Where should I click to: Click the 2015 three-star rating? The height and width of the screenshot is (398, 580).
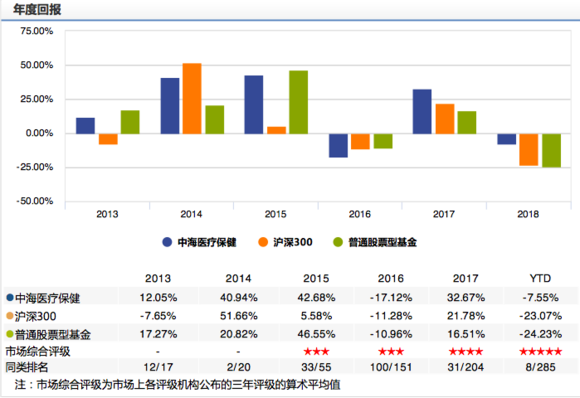pyautogui.click(x=316, y=351)
